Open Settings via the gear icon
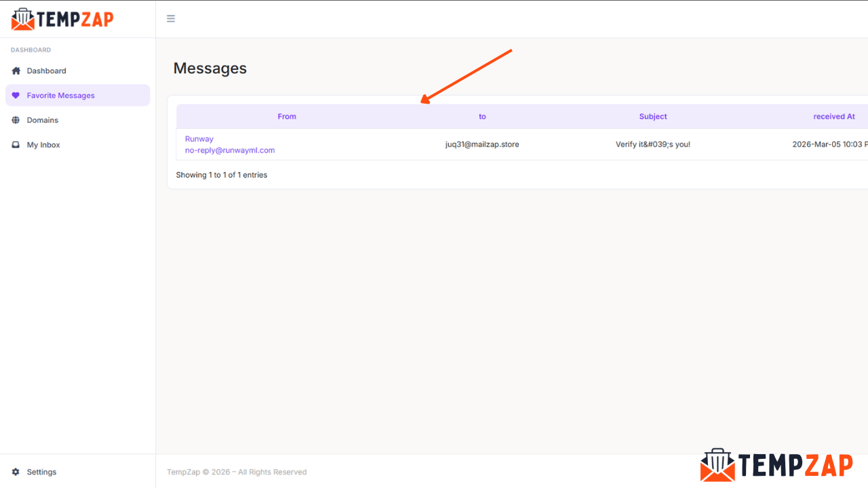Viewport: 868px width, 488px height. click(x=16, y=472)
